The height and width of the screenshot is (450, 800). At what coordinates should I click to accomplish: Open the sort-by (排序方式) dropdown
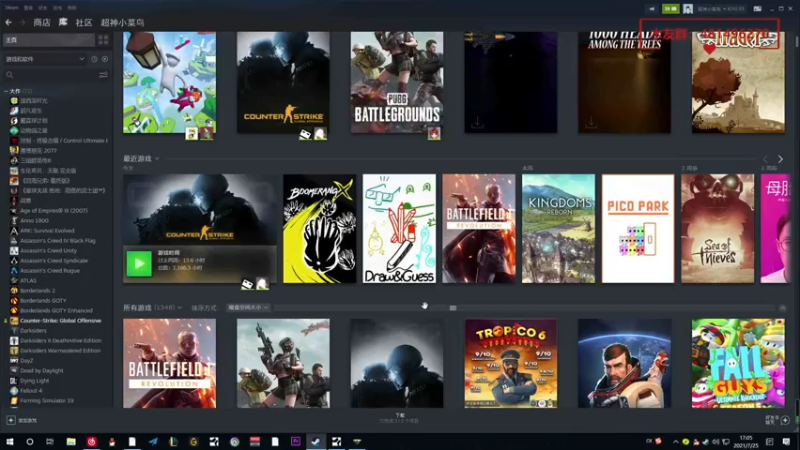[x=248, y=308]
